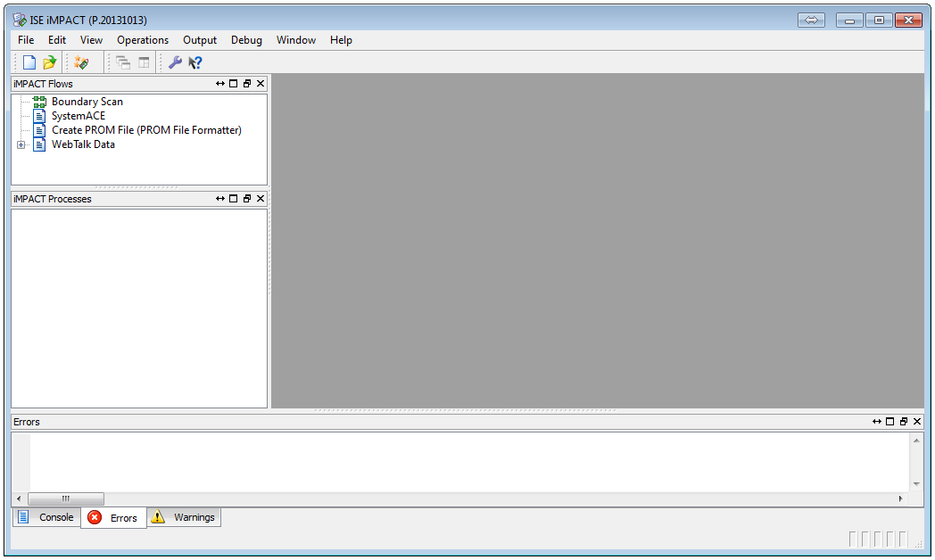Maximize the iMPACT Flows panel
935x560 pixels.
234,84
